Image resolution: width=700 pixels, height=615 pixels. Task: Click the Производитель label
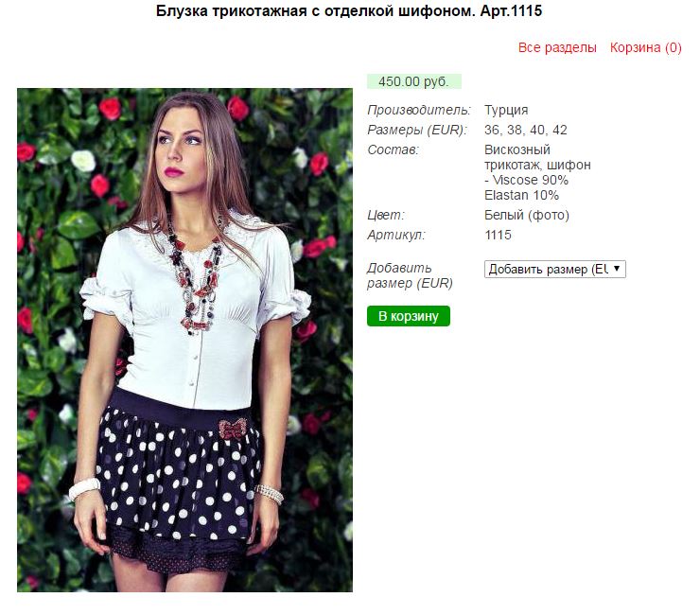419,110
